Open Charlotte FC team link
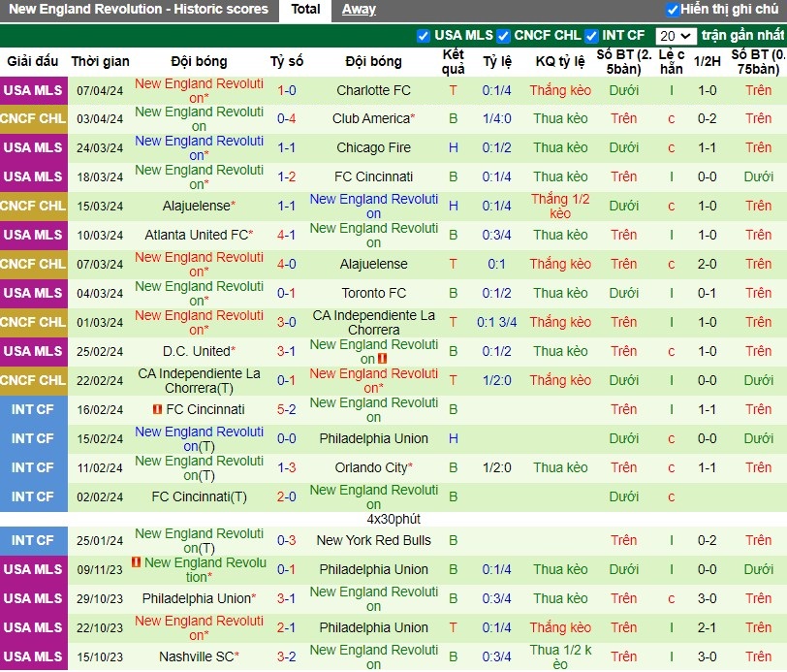Viewport: 787px width, 672px height. coord(373,90)
